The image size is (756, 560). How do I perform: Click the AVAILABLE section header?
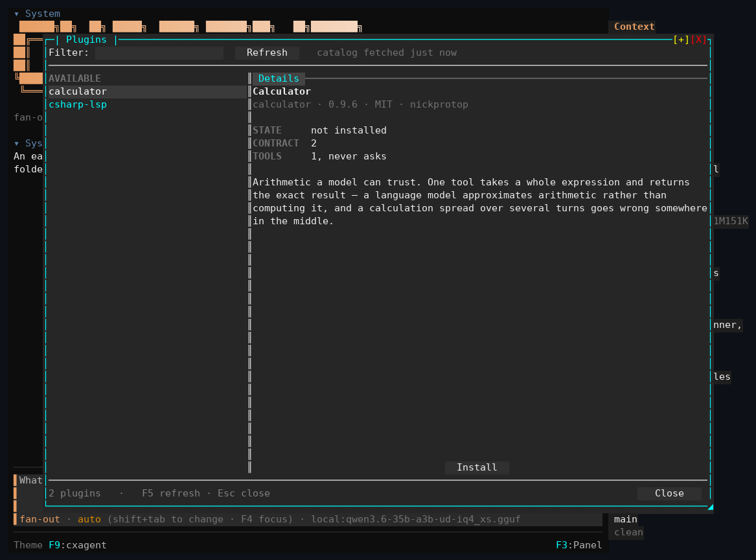(74, 78)
